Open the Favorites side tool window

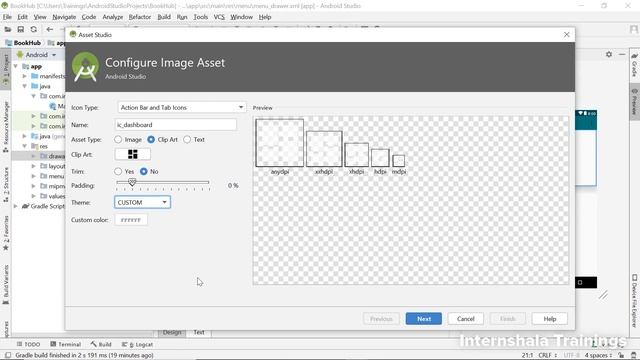tap(6, 233)
